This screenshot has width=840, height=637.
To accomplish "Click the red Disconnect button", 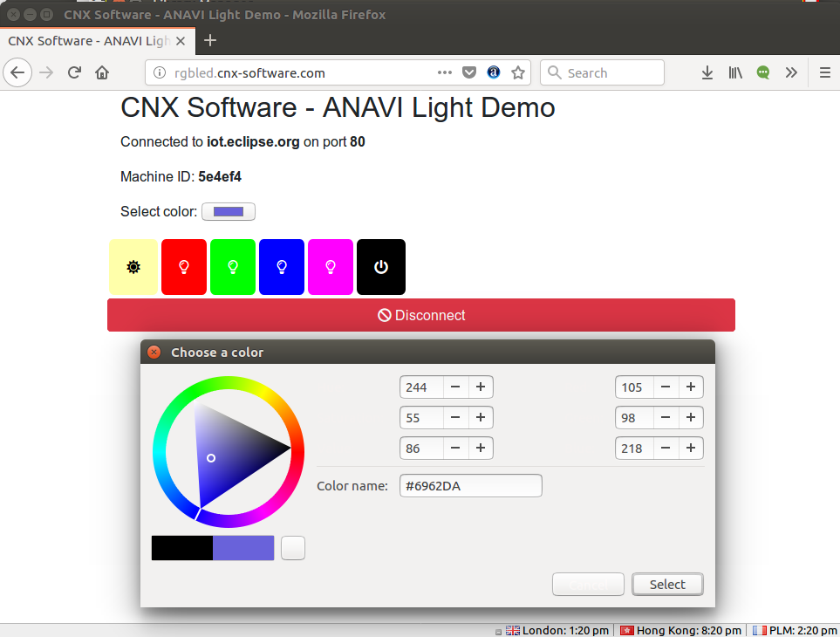I will click(x=421, y=315).
